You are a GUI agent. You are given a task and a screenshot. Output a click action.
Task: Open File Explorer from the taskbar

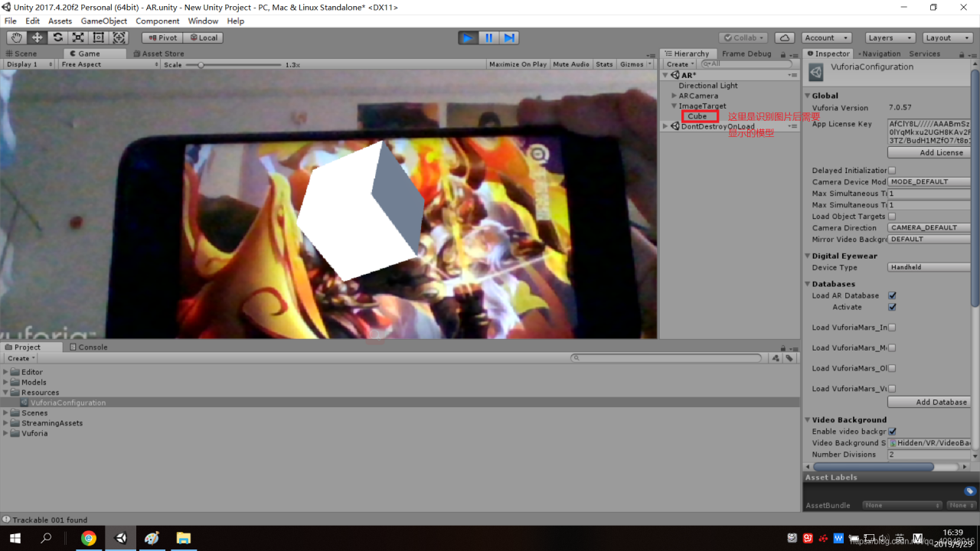point(184,538)
